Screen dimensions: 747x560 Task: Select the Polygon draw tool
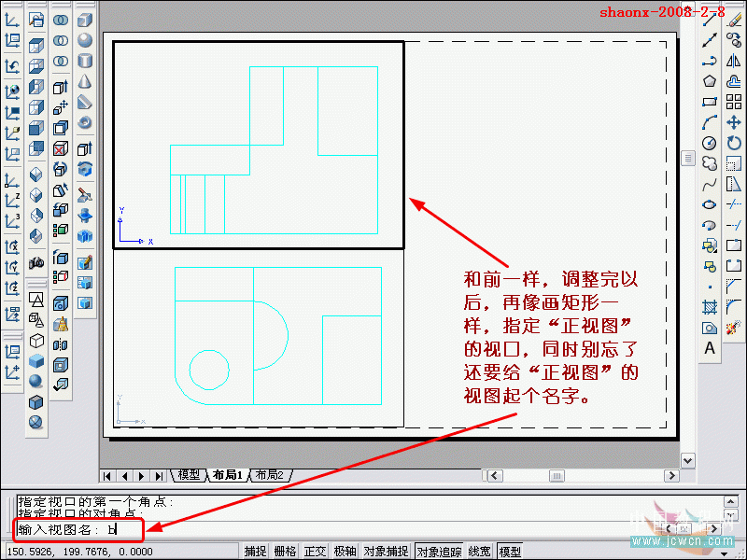(x=710, y=81)
